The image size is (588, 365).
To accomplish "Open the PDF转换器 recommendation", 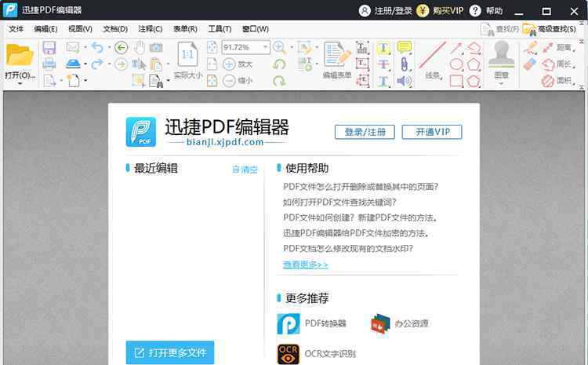I will point(311,323).
